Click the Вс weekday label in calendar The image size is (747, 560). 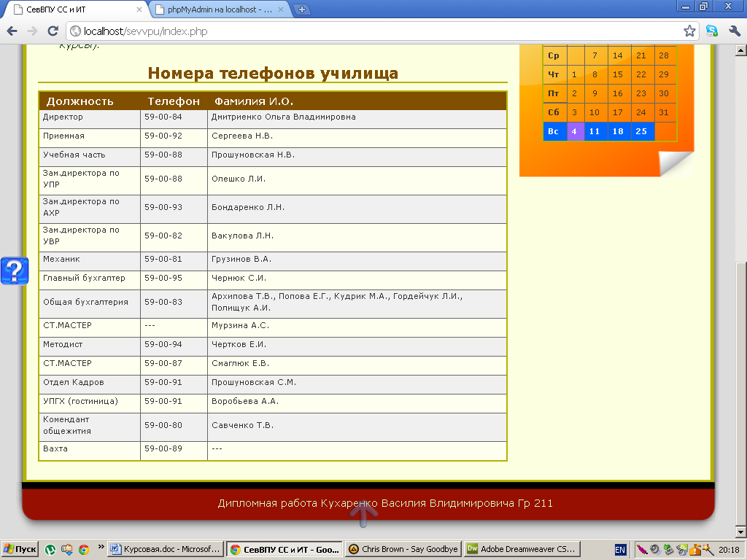click(554, 131)
